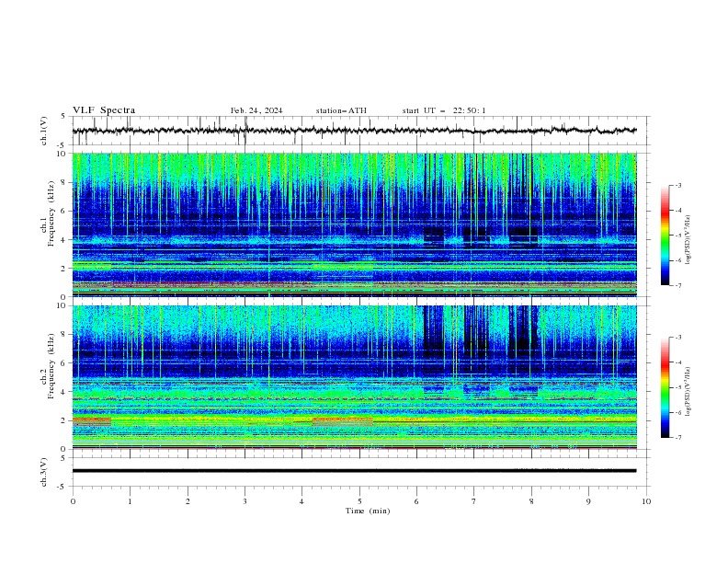This screenshot has height=563, width=728.
Task: Click the ch.1 "Frequency (kHz)" axis title
Action: click(x=51, y=213)
